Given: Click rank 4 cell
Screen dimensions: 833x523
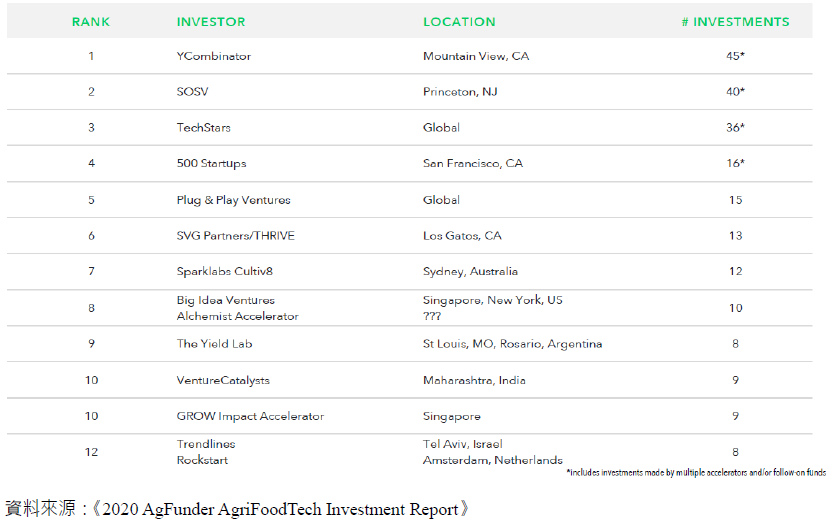Looking at the screenshot, I should tap(91, 163).
